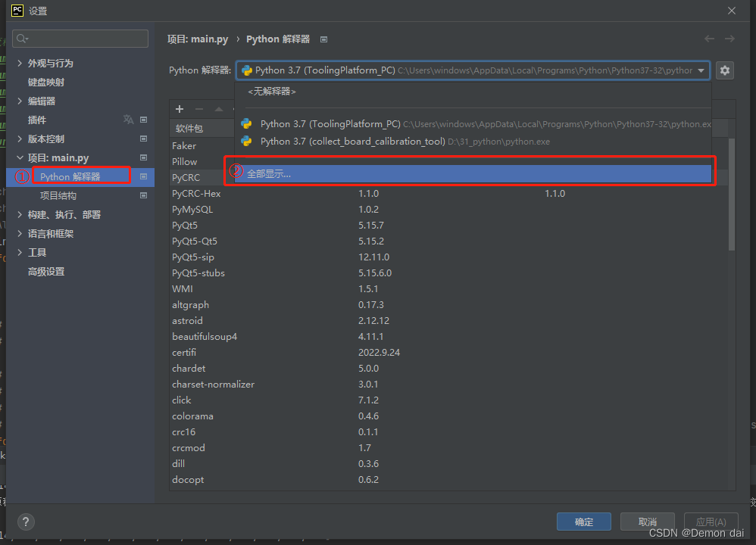Open the help question mark button
This screenshot has width=756, height=545.
26,522
